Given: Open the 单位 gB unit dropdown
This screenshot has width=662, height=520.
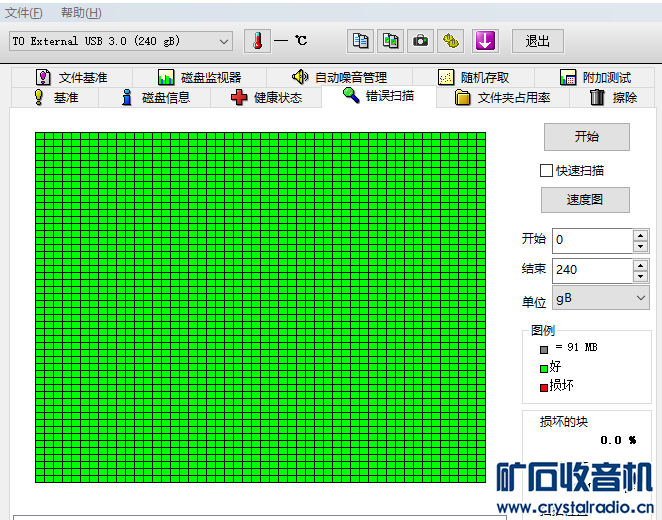Looking at the screenshot, I should (x=600, y=298).
